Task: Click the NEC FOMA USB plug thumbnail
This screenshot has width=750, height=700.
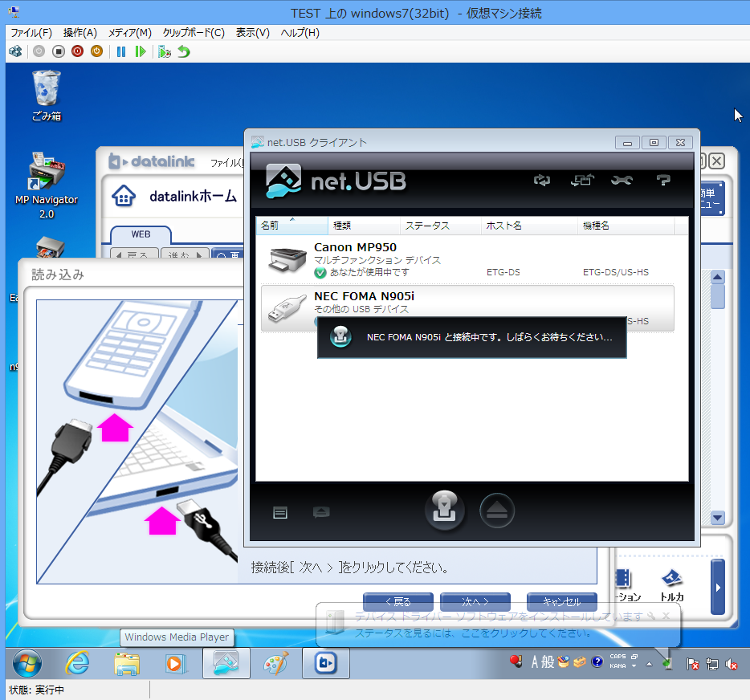Action: click(x=287, y=308)
